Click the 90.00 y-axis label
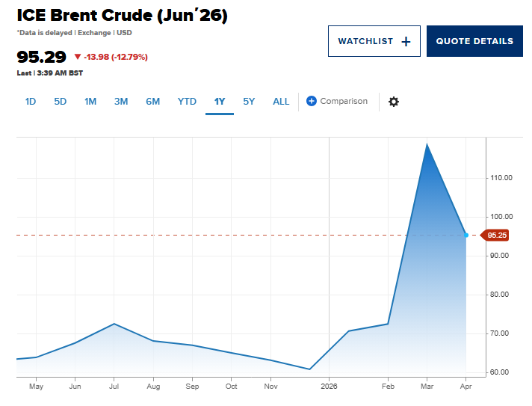The width and height of the screenshot is (532, 406). pos(499,256)
